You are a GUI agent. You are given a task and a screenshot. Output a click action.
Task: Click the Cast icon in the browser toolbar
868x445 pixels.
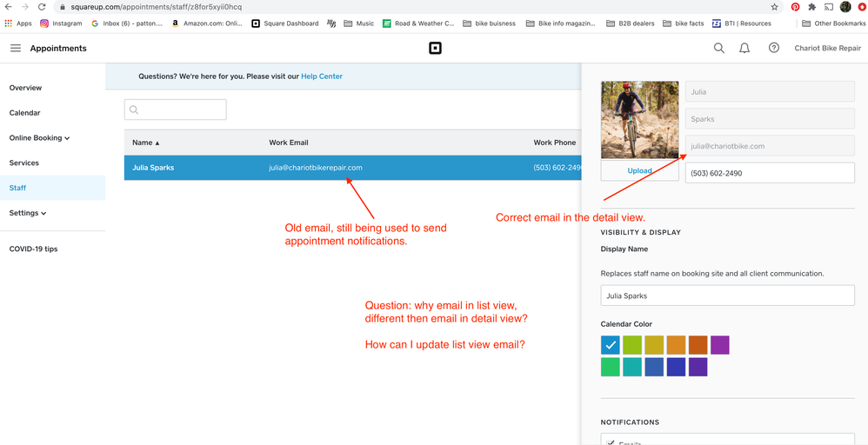829,7
